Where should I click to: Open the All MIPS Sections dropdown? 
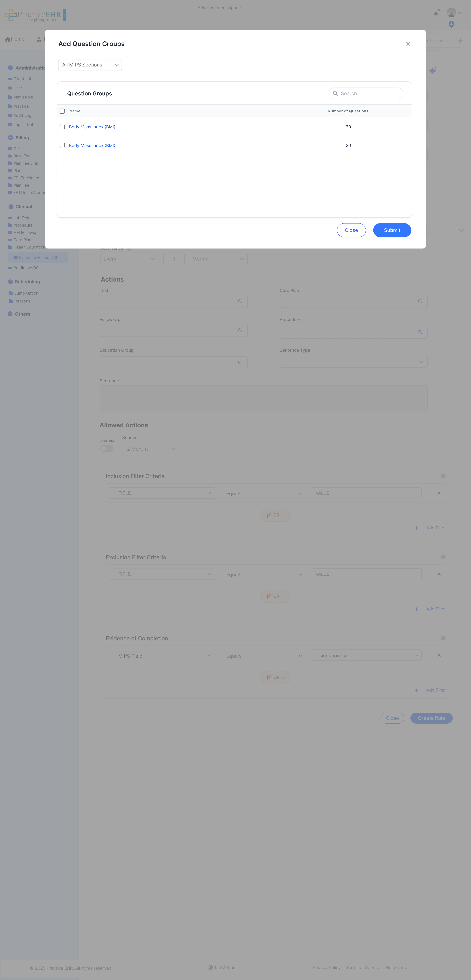click(x=90, y=64)
